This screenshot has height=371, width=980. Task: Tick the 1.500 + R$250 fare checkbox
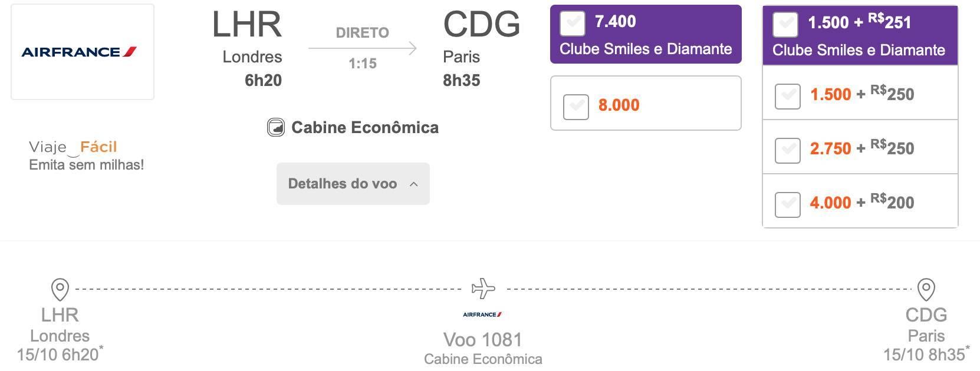click(787, 96)
